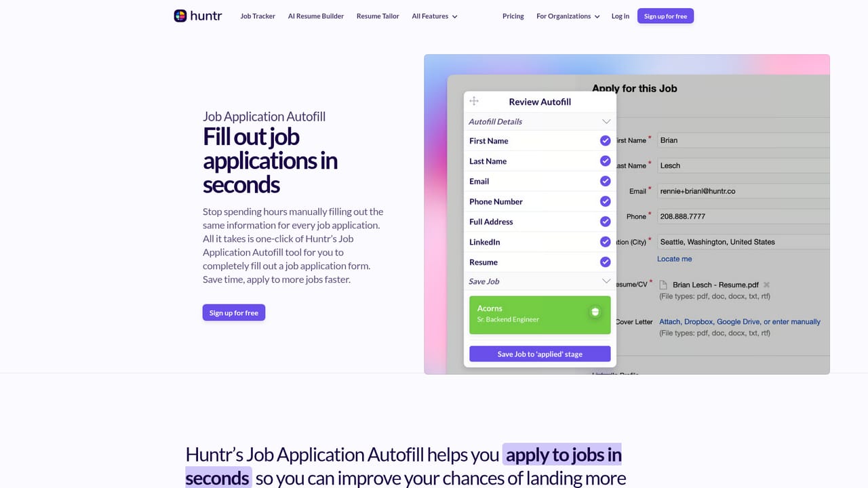Open the Pricing page
Image resolution: width=868 pixels, height=488 pixels.
[x=513, y=16]
